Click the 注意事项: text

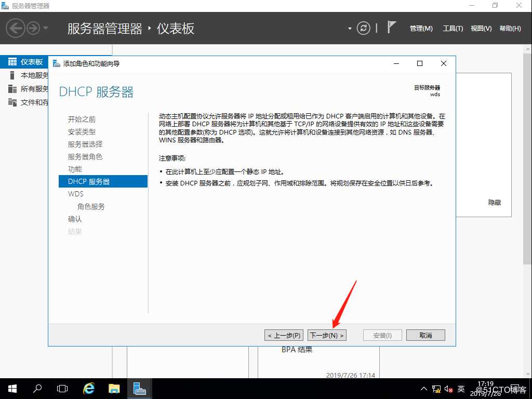coord(172,158)
